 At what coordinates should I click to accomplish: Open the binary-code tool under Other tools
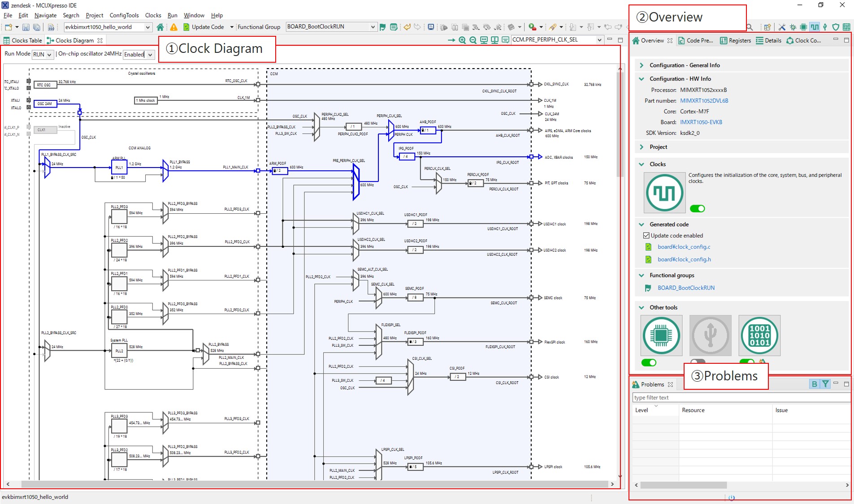coord(759,335)
